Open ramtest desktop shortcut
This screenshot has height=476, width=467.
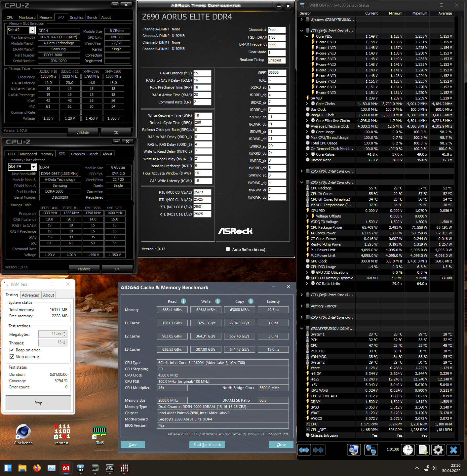point(62,434)
